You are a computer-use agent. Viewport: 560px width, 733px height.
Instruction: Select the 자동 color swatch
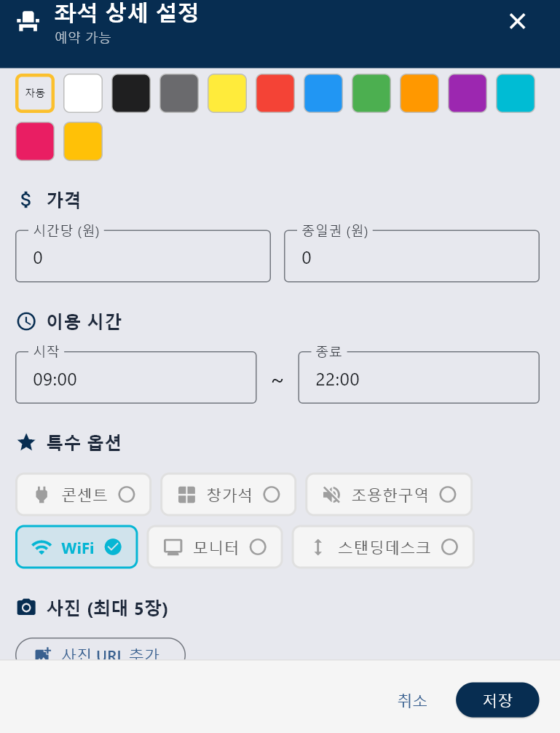click(35, 93)
